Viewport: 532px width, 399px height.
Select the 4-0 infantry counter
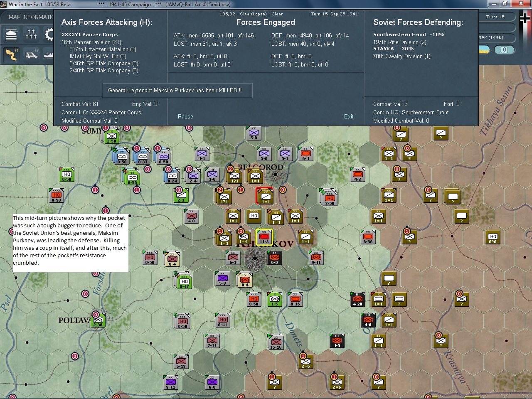point(192,216)
